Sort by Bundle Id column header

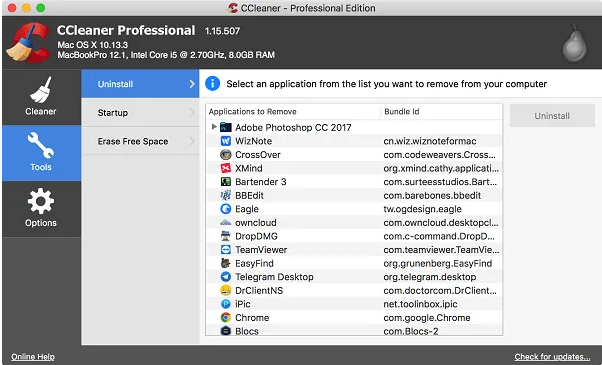[x=442, y=112]
